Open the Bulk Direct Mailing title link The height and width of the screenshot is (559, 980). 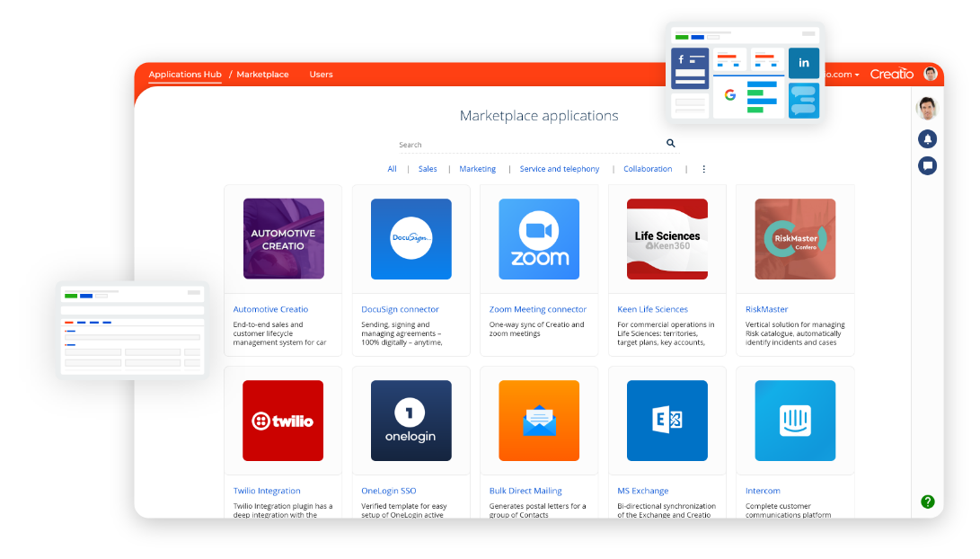tap(525, 491)
